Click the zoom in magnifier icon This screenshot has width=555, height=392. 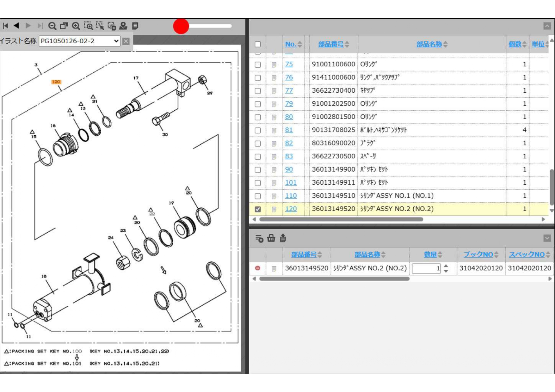point(76,26)
